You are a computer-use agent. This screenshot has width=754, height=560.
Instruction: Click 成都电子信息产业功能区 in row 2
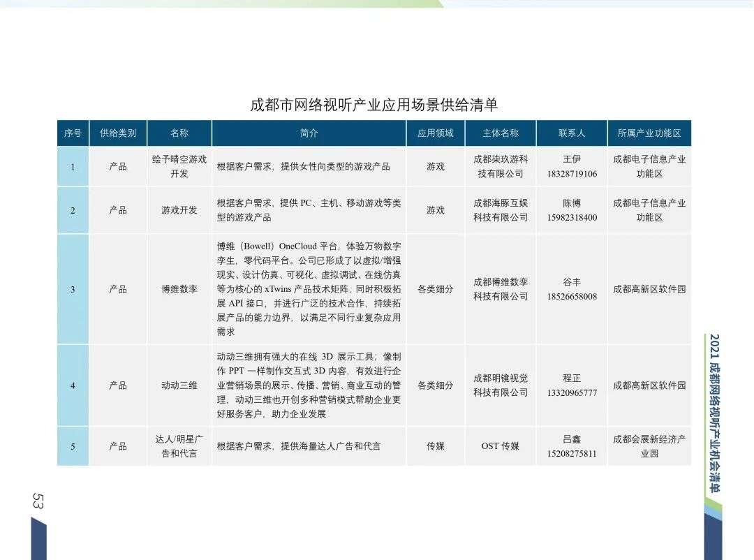tap(649, 210)
